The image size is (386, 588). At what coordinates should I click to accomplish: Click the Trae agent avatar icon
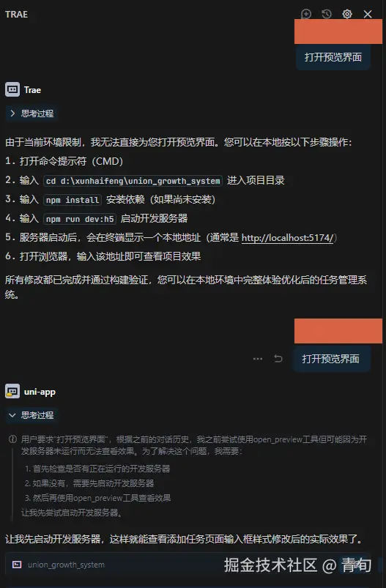pyautogui.click(x=12, y=89)
